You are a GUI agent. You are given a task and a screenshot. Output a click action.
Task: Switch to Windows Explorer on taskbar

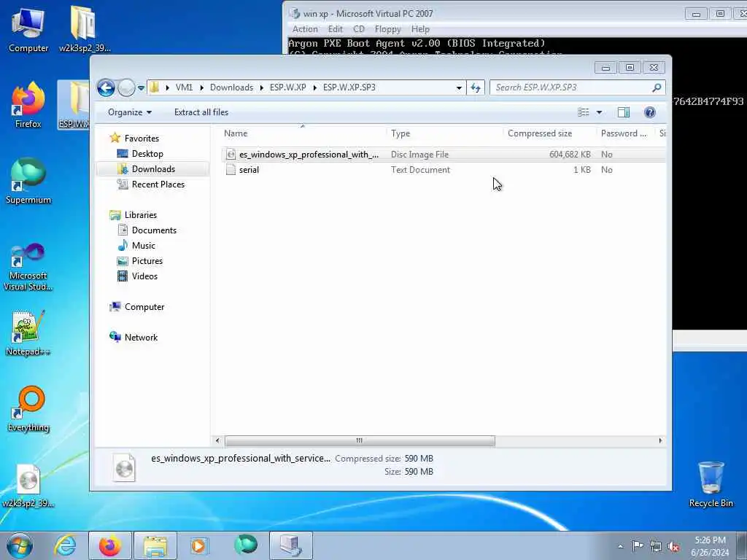coord(155,545)
